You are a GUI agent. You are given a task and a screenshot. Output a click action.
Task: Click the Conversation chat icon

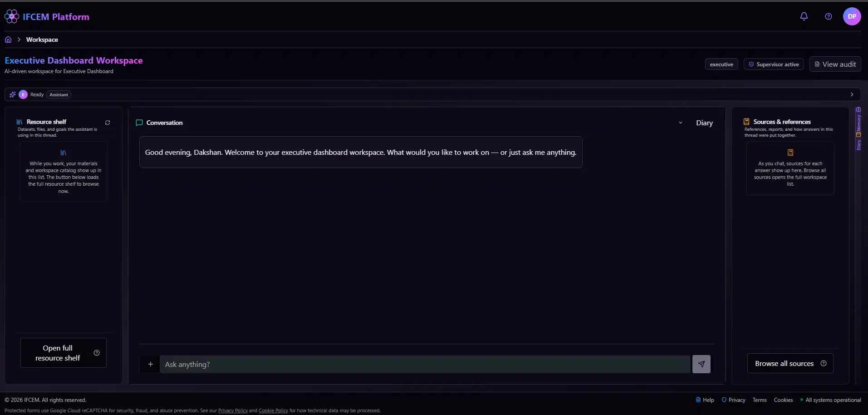(x=139, y=123)
